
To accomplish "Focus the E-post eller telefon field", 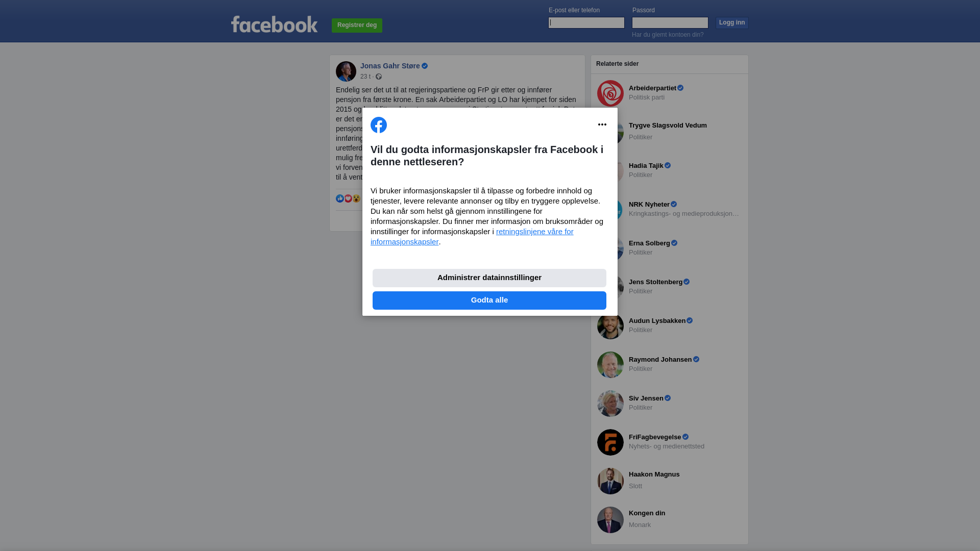I will [x=586, y=22].
